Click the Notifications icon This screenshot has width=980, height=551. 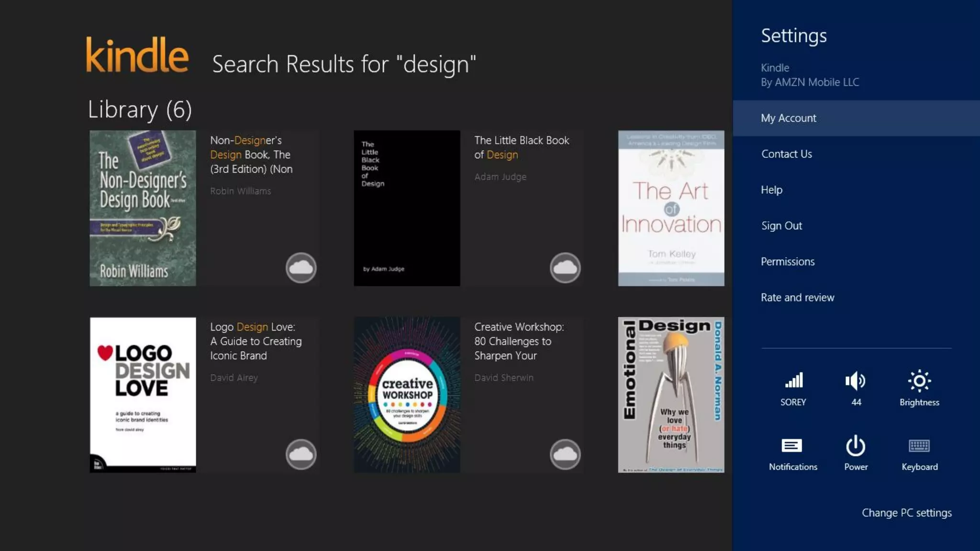point(792,446)
